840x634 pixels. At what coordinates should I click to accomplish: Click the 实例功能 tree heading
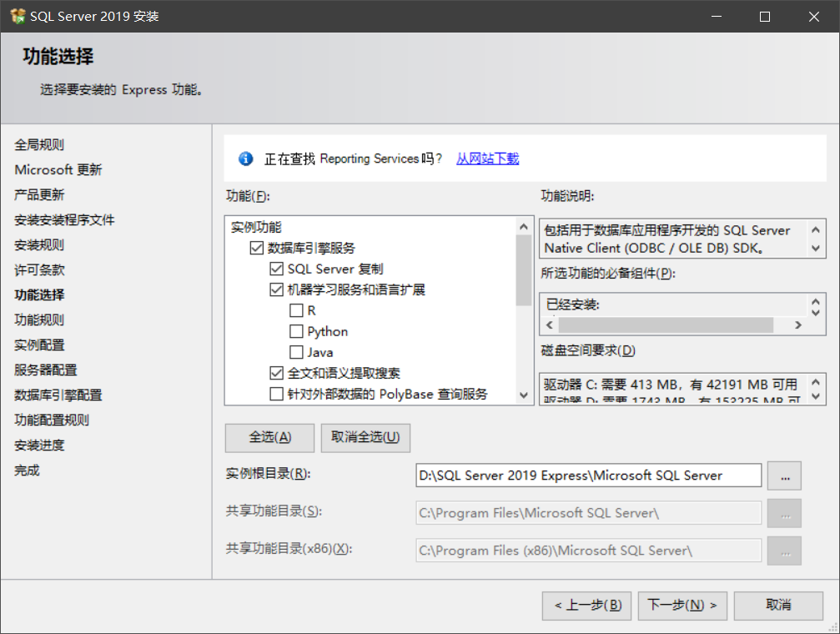point(256,227)
